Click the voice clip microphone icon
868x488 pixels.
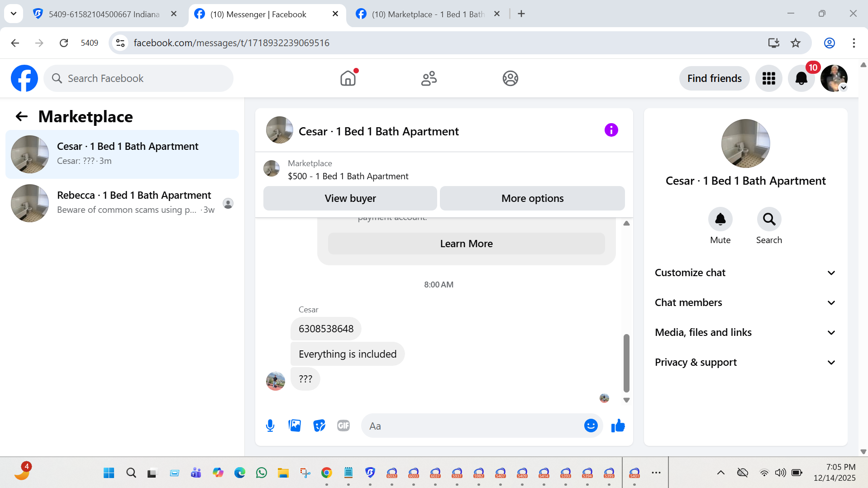(270, 426)
